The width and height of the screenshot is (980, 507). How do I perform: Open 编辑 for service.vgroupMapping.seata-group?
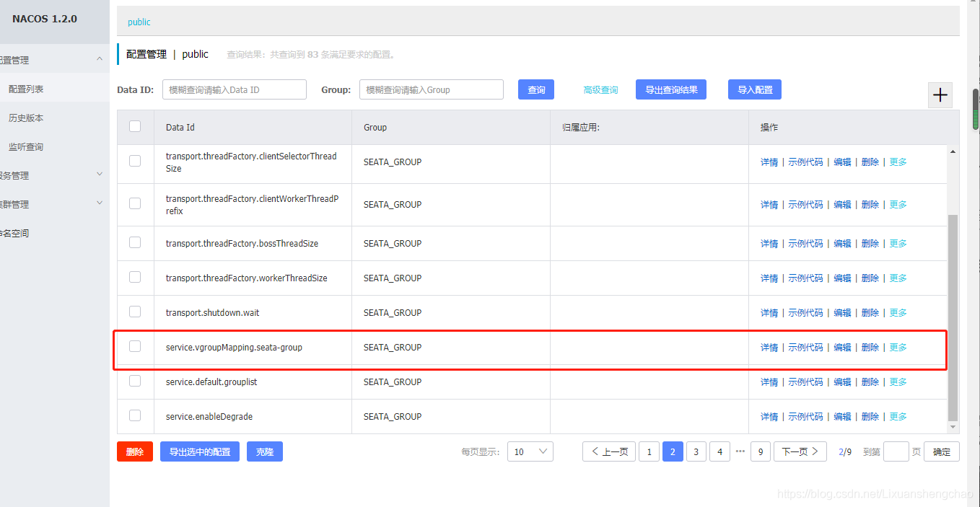coord(842,348)
